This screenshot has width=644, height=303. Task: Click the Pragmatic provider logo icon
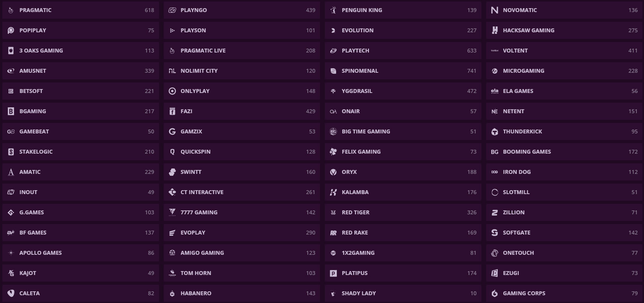(x=11, y=10)
